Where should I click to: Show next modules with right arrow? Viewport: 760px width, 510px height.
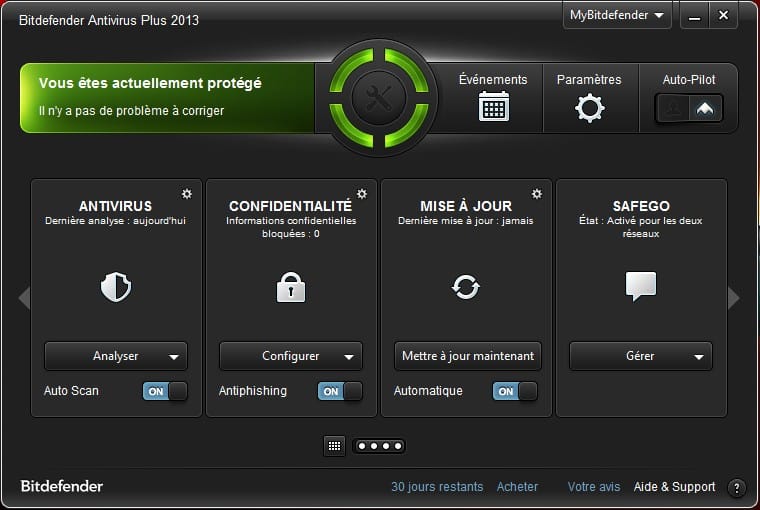click(x=733, y=297)
